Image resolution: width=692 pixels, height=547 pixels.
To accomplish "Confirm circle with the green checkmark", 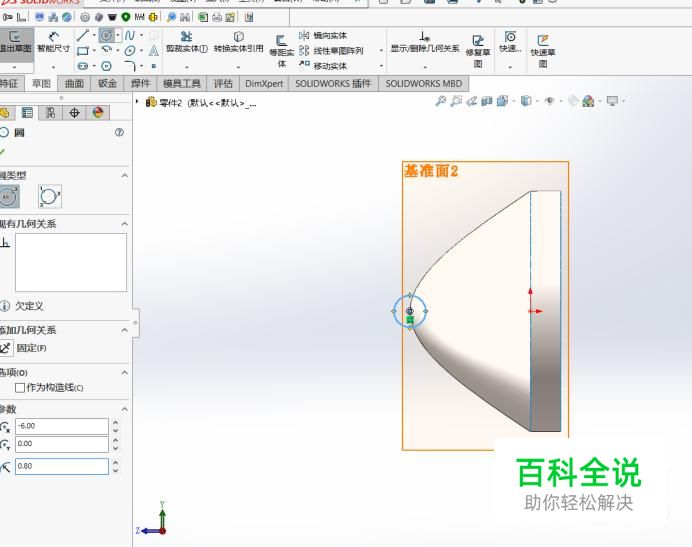I will pos(3,152).
